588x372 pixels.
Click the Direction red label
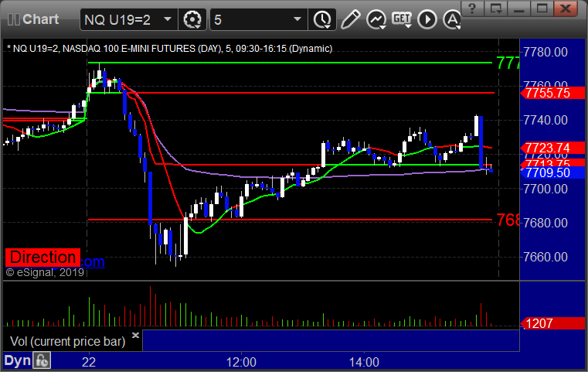pyautogui.click(x=42, y=258)
